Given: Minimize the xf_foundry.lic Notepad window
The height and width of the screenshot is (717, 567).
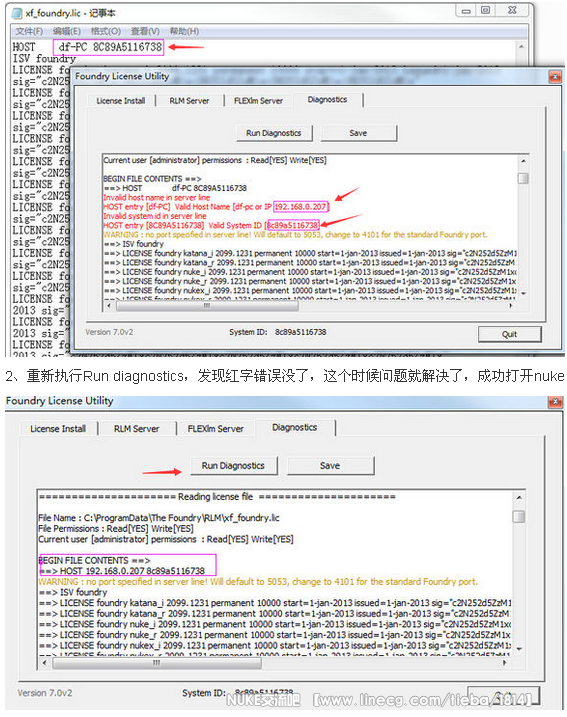Looking at the screenshot, I should tap(465, 11).
